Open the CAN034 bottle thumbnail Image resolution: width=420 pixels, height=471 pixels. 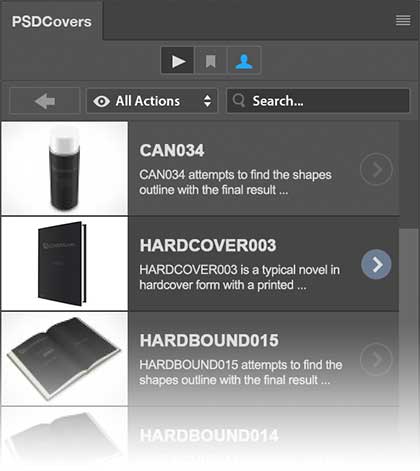65,168
